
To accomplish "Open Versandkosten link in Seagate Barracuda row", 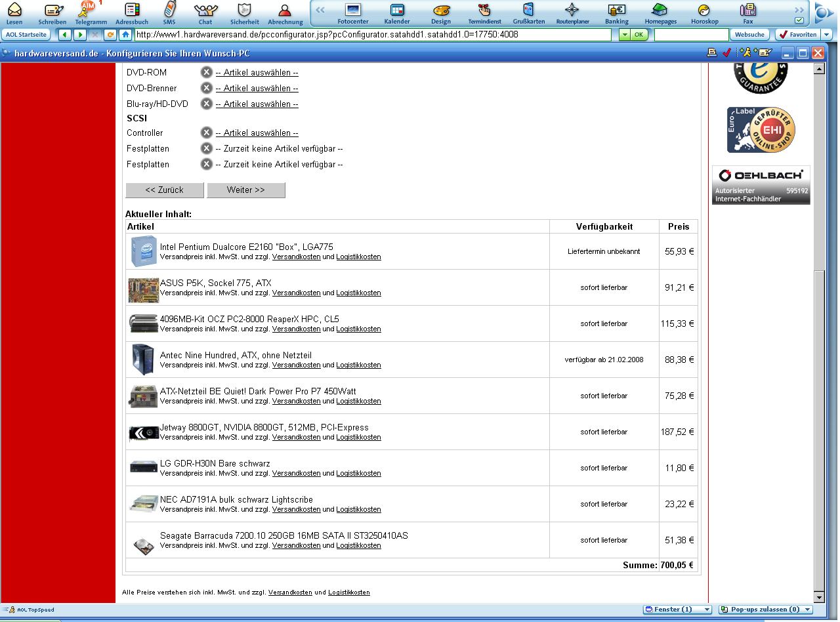I will 297,546.
